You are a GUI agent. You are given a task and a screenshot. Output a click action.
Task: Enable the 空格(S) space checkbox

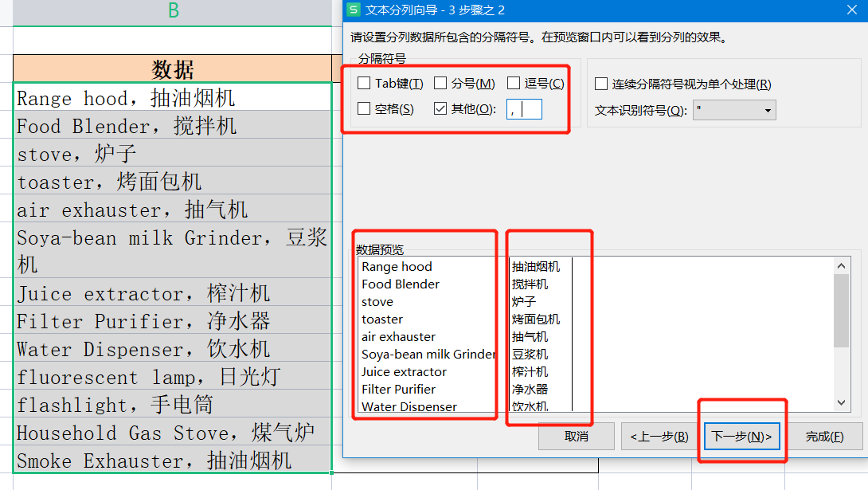364,108
